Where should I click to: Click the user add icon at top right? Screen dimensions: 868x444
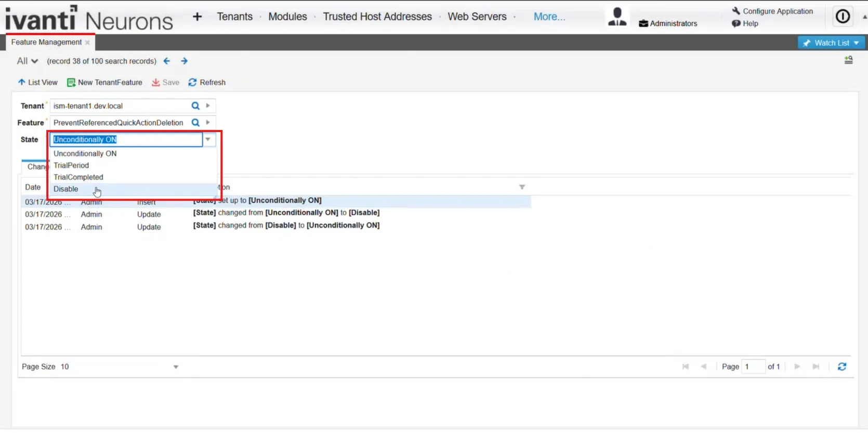tap(848, 60)
